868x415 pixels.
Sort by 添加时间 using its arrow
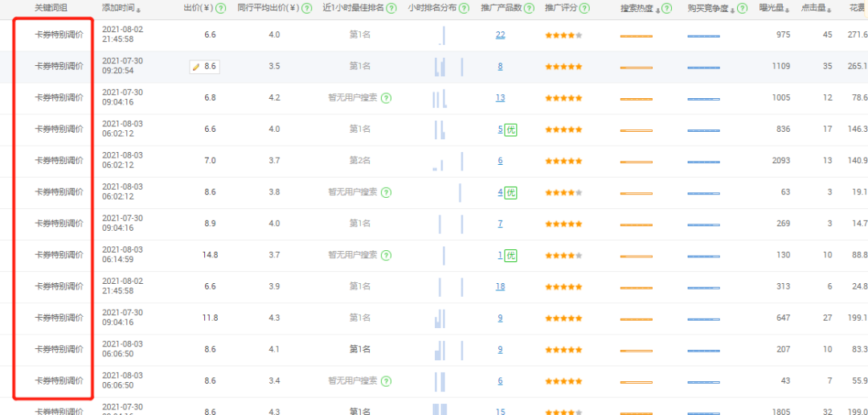pos(138,10)
